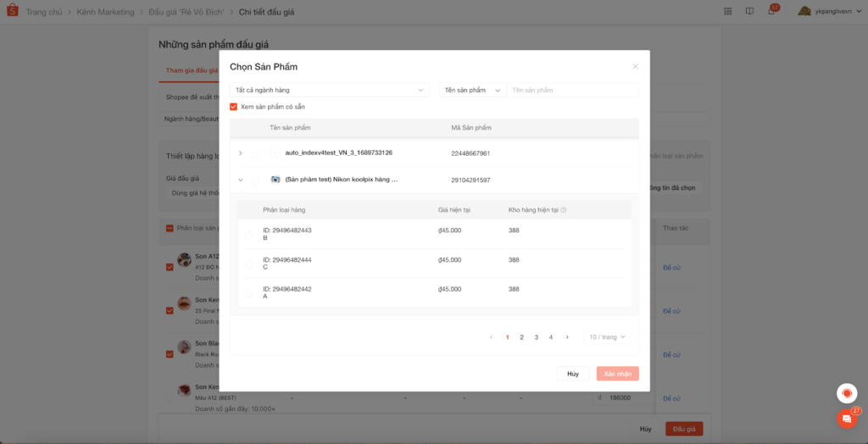Tick checkbox for Nikon koolpix product

255,180
